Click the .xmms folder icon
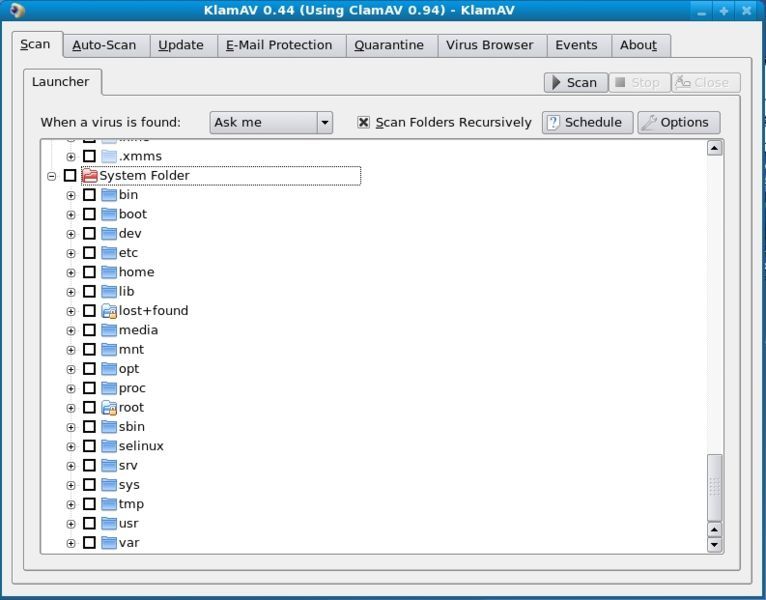The height and width of the screenshot is (600, 766). coord(109,156)
